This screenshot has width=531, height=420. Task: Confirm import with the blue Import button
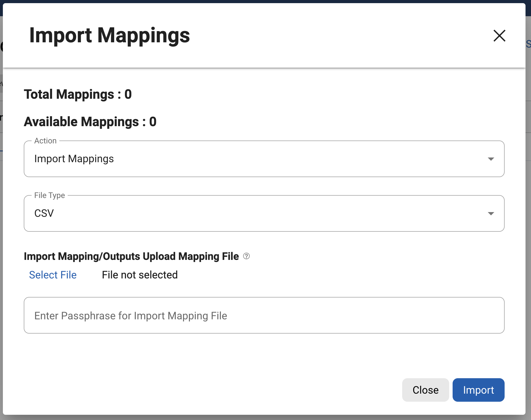tap(478, 390)
